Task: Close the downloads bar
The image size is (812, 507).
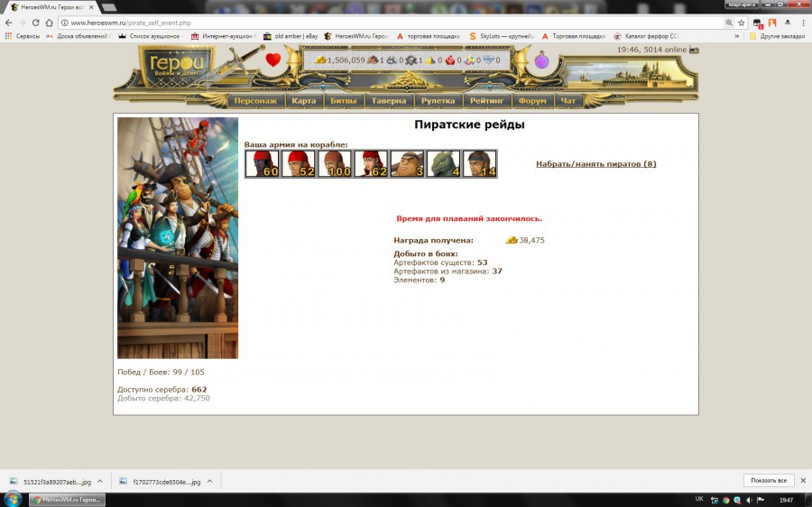Action: pyautogui.click(x=803, y=481)
